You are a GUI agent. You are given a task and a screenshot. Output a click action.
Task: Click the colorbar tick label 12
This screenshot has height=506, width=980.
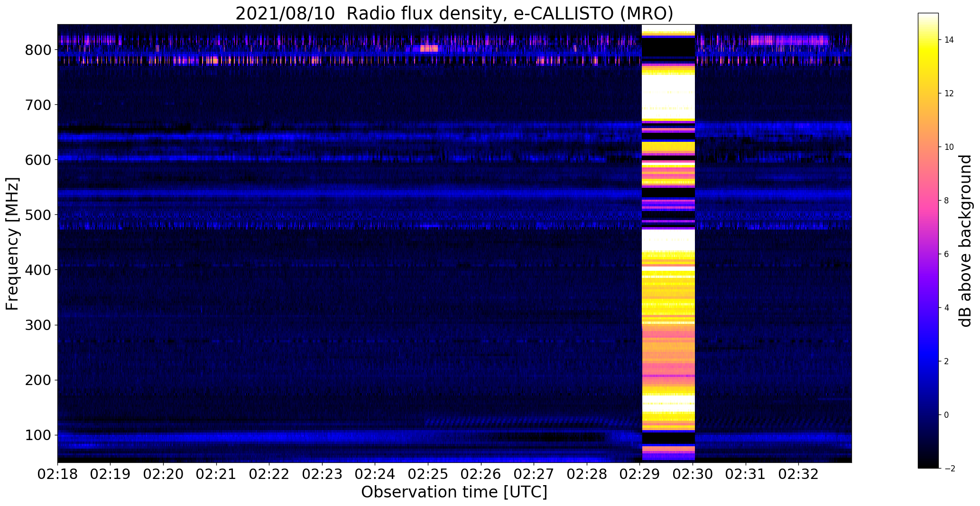point(949,93)
